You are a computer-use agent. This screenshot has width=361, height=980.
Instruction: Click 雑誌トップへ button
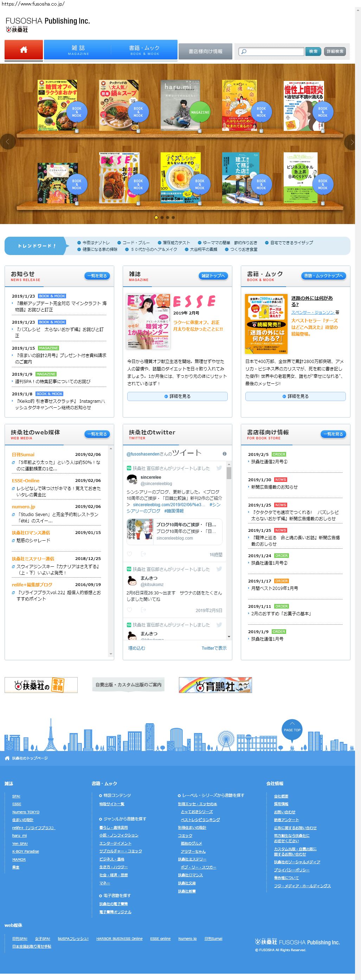pos(213,276)
